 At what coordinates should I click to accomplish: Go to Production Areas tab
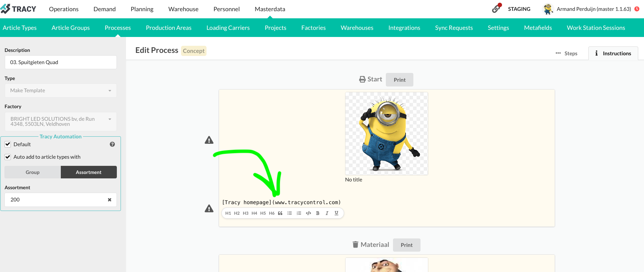coord(169,28)
